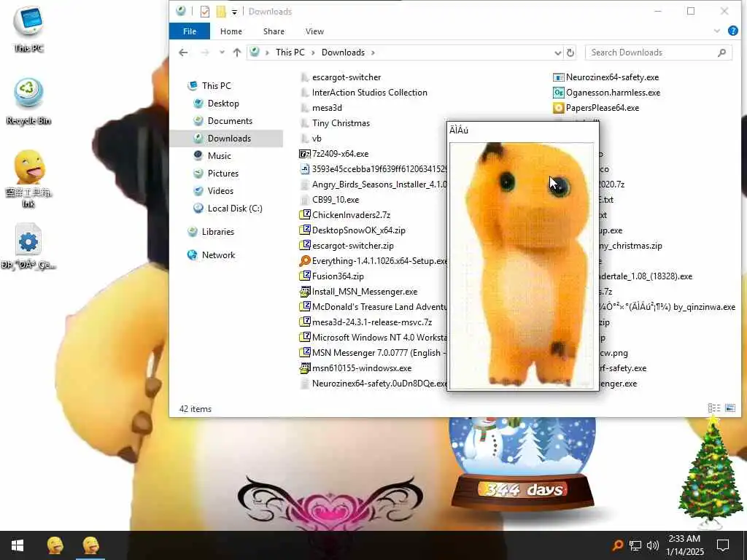Open Customize Quick Access Toolbar dropdown
This screenshot has height=560, width=747.
pyautogui.click(x=234, y=12)
